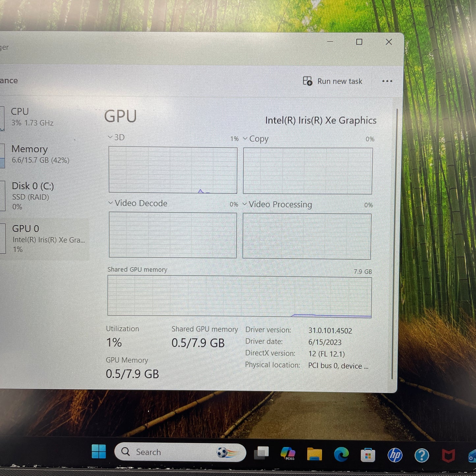The image size is (476, 476).
Task: Click the Utilization 1% value
Action: pyautogui.click(x=114, y=343)
